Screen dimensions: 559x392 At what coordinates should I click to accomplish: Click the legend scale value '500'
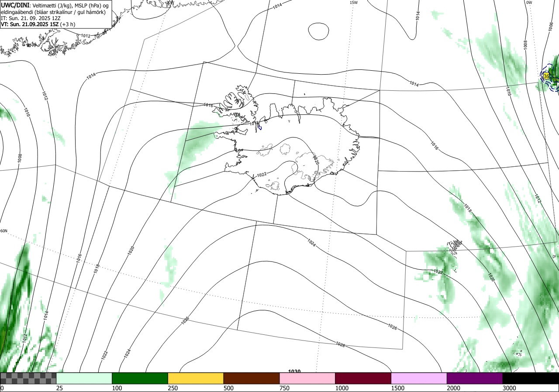point(228,388)
